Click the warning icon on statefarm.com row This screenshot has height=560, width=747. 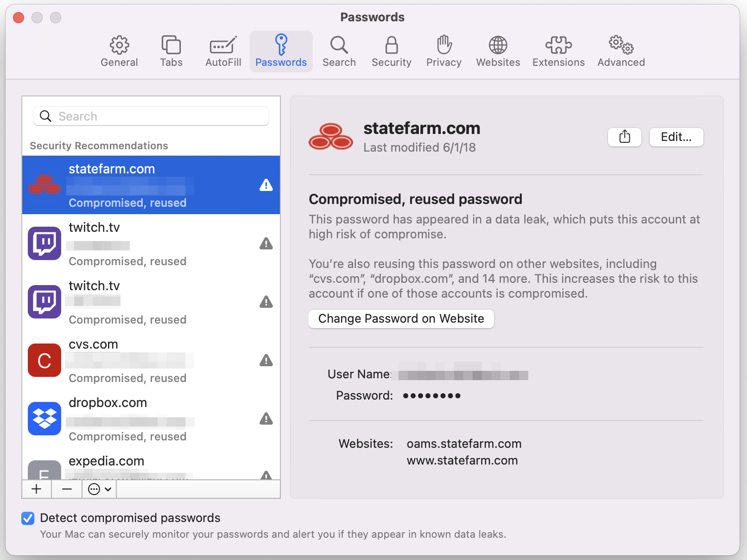tap(266, 185)
